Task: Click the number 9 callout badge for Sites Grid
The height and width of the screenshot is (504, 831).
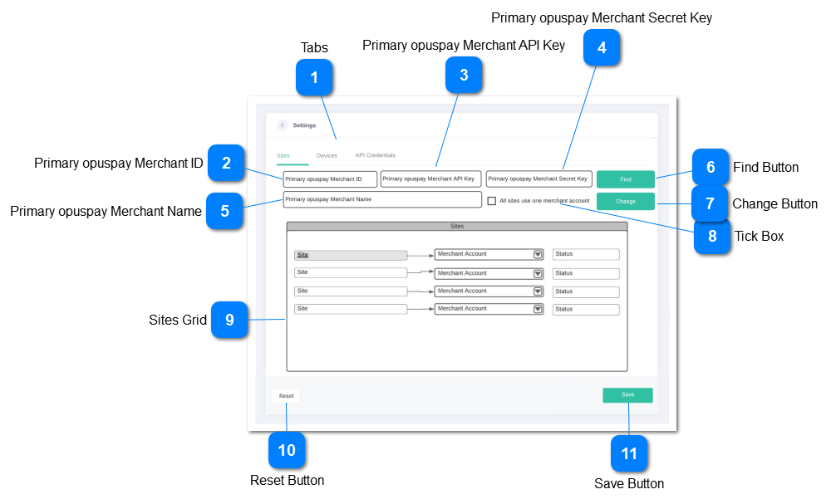Action: pyautogui.click(x=229, y=320)
